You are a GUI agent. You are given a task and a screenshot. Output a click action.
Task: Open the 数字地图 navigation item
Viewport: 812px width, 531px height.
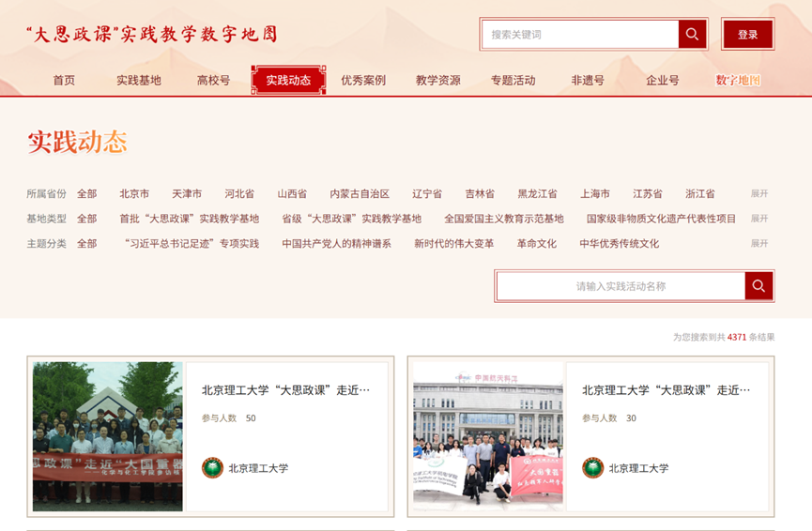coord(738,81)
